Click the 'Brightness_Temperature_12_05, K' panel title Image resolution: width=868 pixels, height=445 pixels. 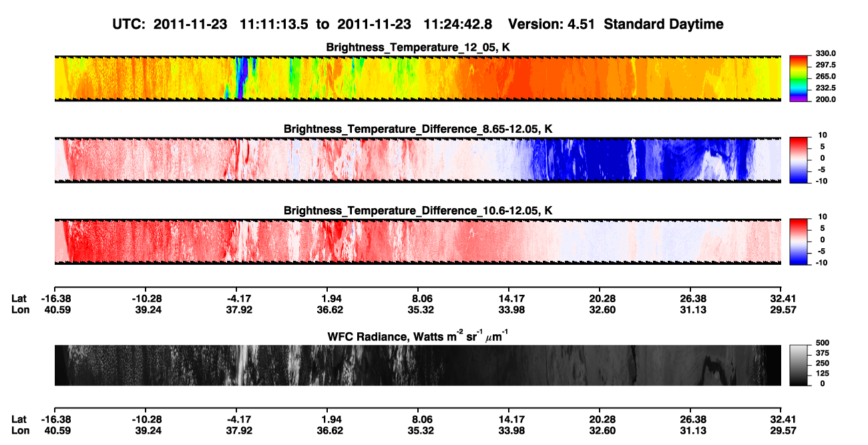[418, 47]
